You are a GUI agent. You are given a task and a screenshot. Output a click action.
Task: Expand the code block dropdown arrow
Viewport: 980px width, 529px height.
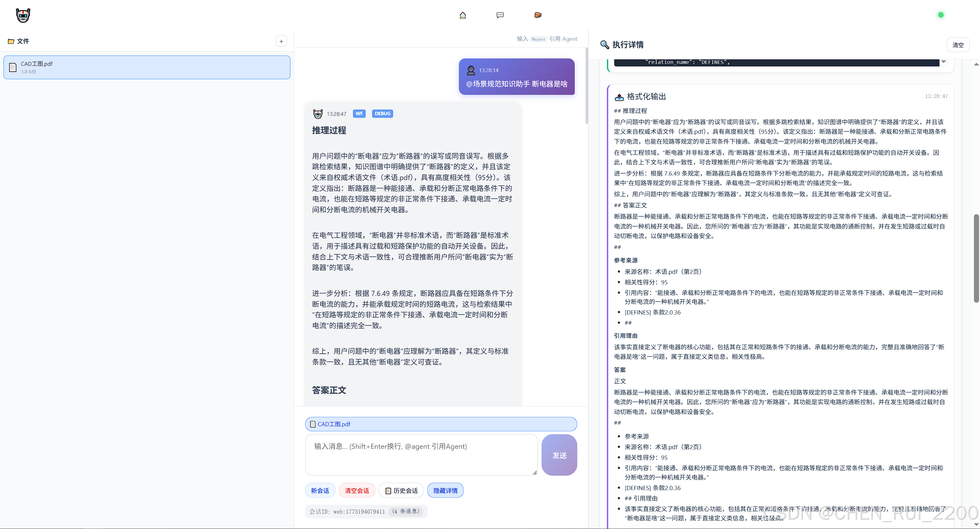click(x=944, y=62)
